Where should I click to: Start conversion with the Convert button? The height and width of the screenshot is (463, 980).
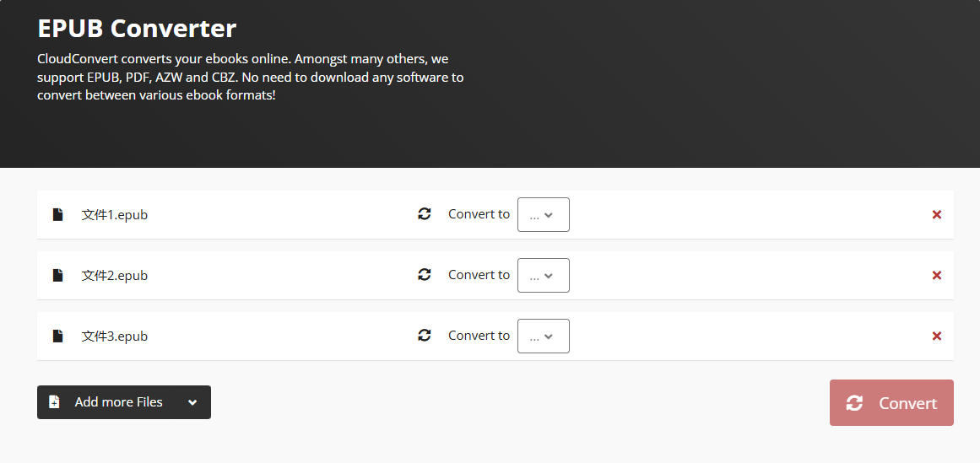coord(891,402)
